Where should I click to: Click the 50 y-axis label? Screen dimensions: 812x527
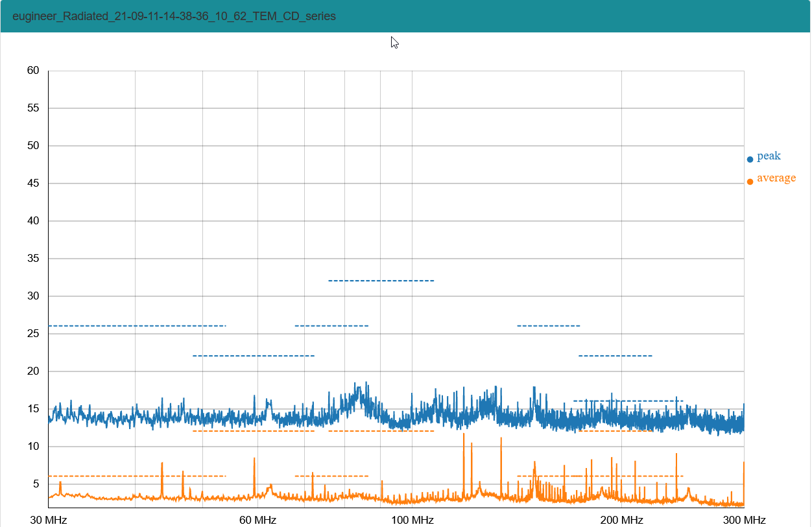[33, 146]
